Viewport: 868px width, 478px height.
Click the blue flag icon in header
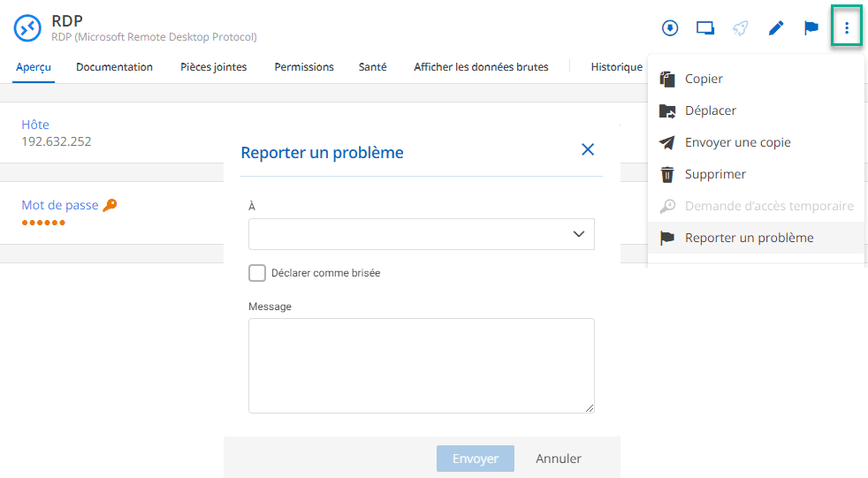point(811,28)
